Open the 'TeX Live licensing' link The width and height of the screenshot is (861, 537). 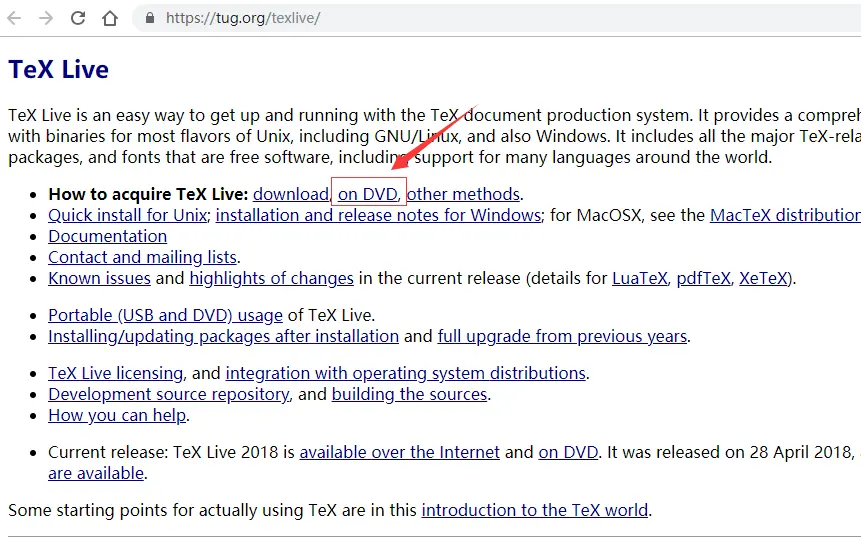pyautogui.click(x=115, y=373)
